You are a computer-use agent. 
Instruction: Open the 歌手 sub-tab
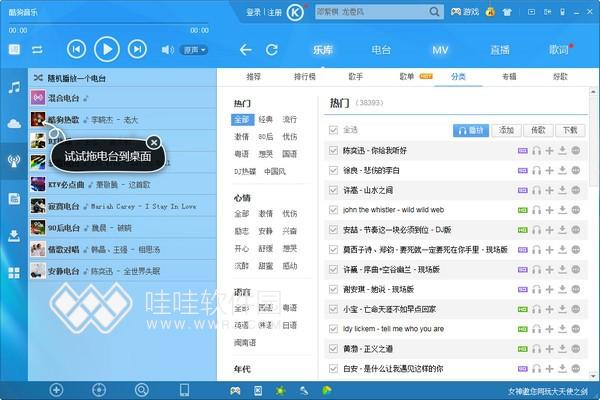point(355,77)
